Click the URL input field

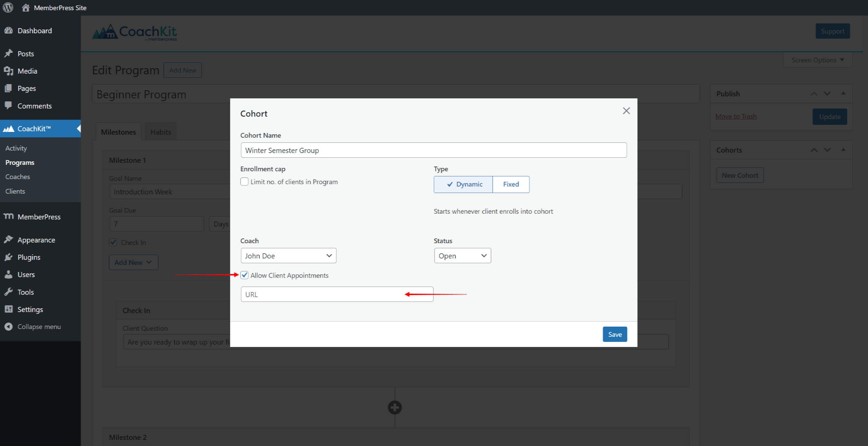pos(336,294)
